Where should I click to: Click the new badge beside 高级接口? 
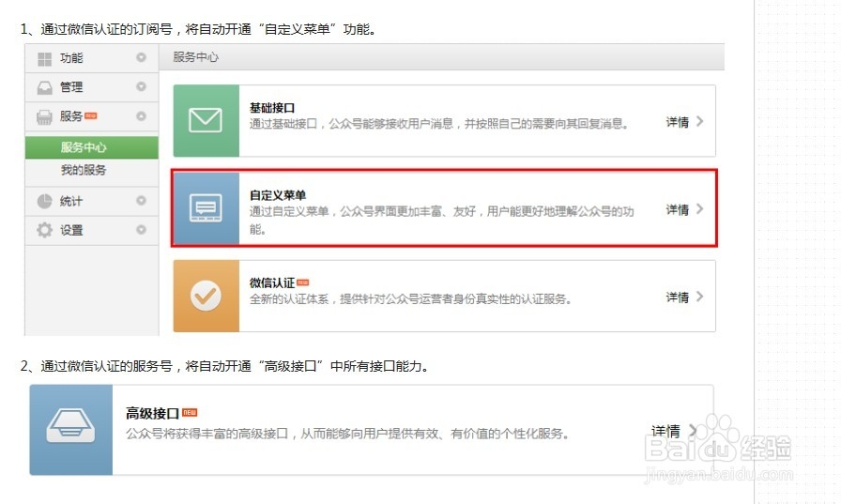(190, 412)
